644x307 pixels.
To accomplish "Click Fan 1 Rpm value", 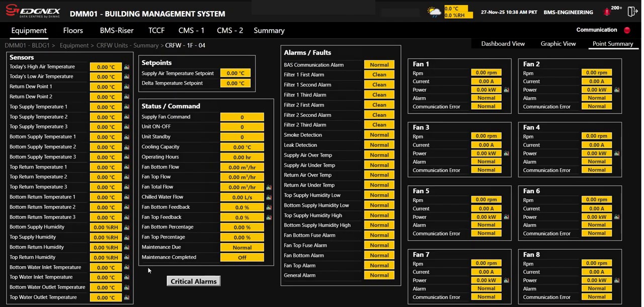I will (487, 73).
